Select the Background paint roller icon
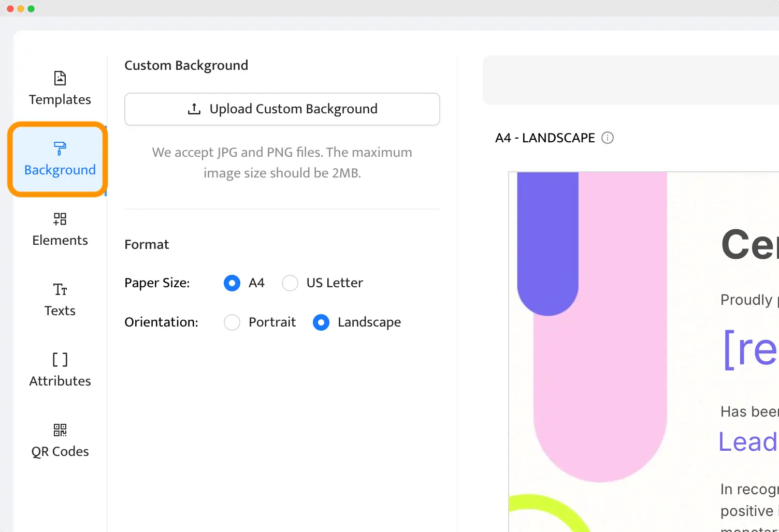This screenshot has width=779, height=532. tap(60, 149)
